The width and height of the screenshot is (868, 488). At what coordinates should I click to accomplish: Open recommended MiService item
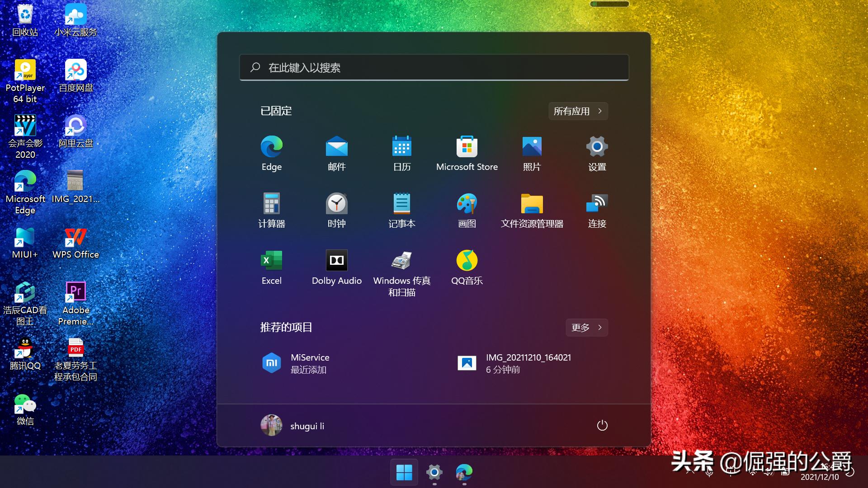click(x=297, y=363)
